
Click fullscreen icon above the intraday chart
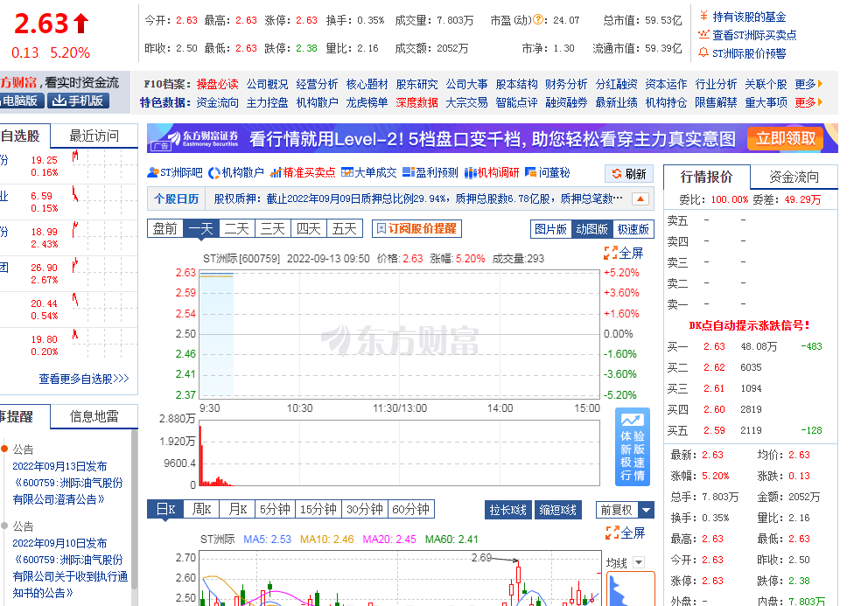[x=611, y=253]
